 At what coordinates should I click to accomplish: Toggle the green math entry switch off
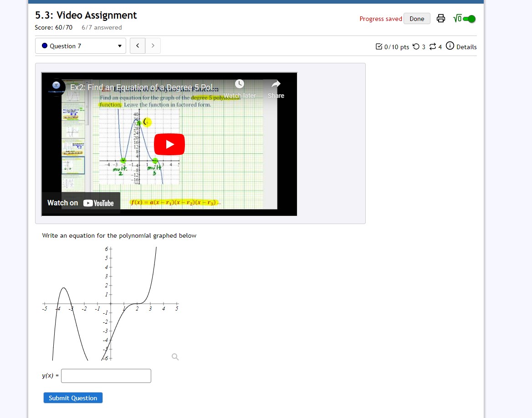click(471, 20)
